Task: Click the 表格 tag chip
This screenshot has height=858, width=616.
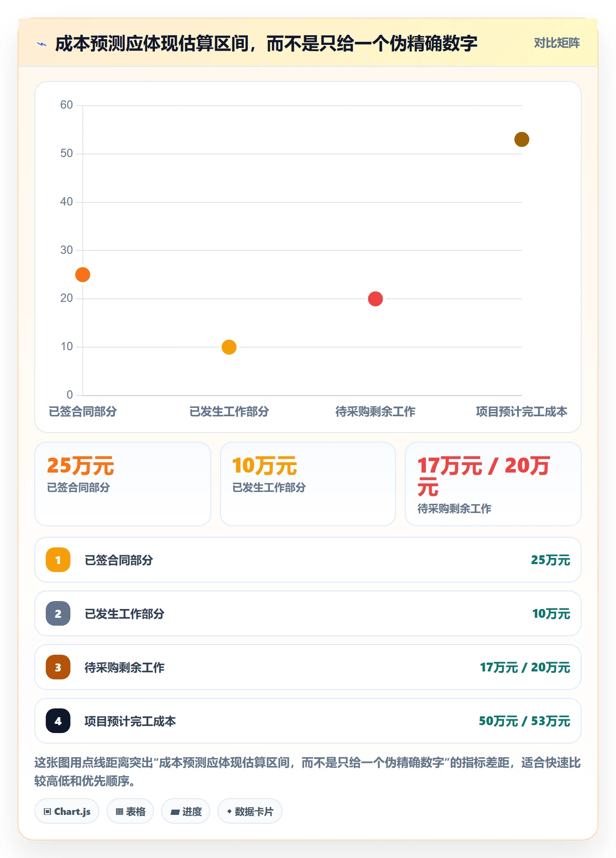Action: [x=130, y=811]
